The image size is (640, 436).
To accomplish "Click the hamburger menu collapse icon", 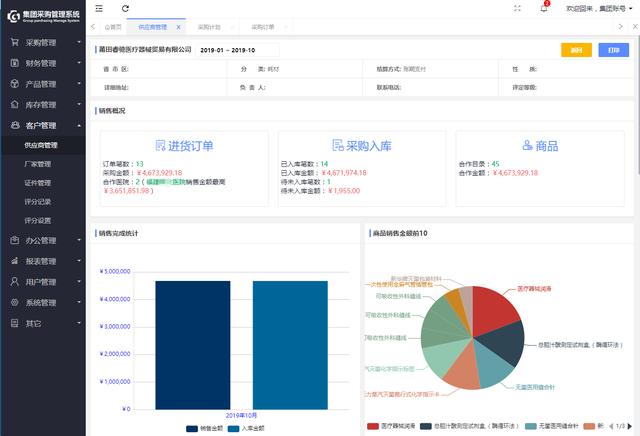I will [98, 8].
